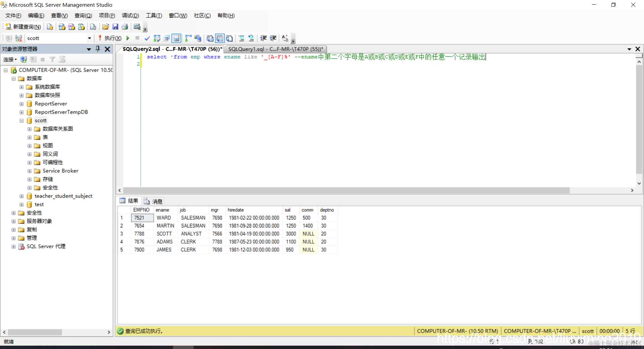Open the 工具(T) menu
Viewport: 644px width, 349px height.
point(154,15)
